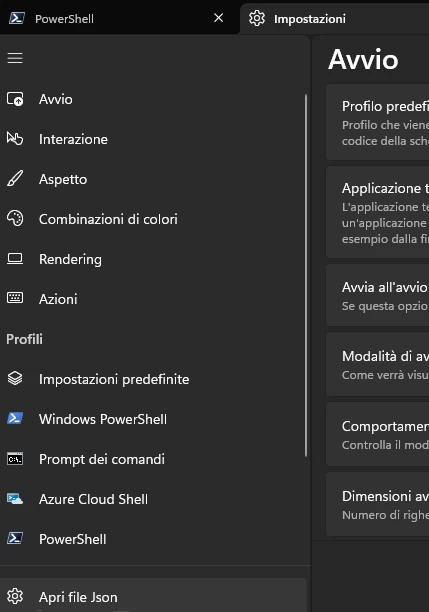The image size is (429, 612).
Task: Select Impostazioni predefinite profile
Action: (x=153, y=379)
